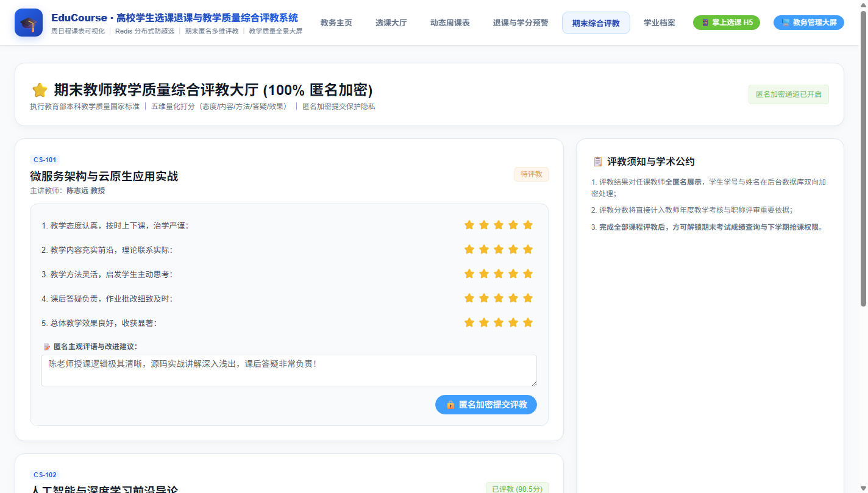The image size is (868, 493).
Task: Rate 教学态度认真 with two stars
Action: point(484,225)
